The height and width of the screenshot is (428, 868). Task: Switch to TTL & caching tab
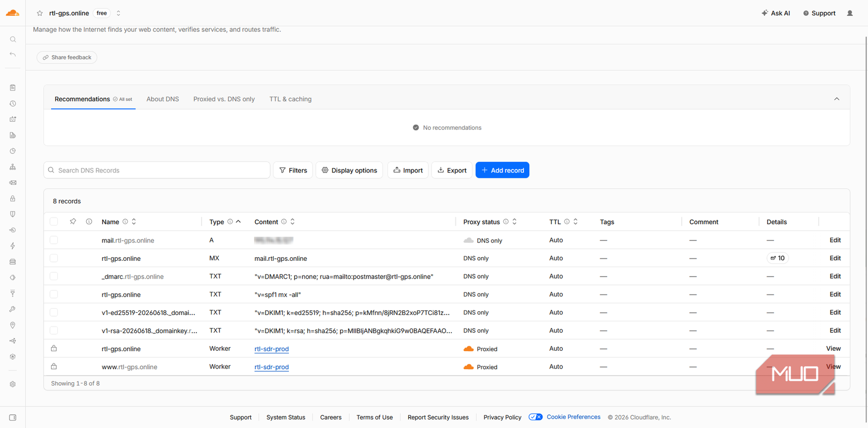point(290,99)
